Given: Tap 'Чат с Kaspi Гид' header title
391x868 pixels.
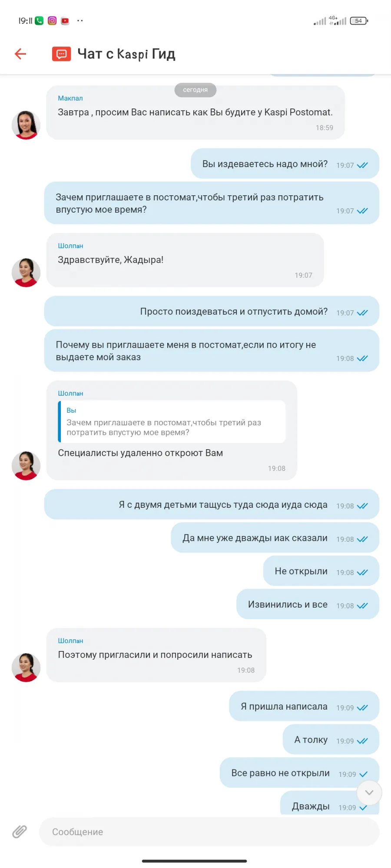Looking at the screenshot, I should point(126,54).
